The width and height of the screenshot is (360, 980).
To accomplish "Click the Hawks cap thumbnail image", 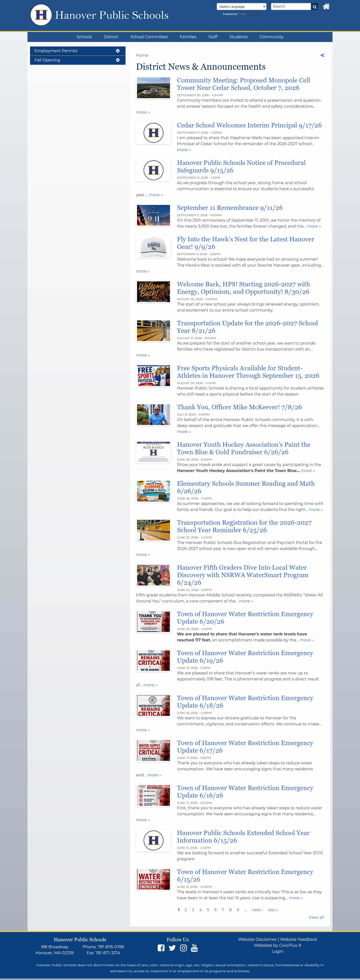I will point(153,247).
